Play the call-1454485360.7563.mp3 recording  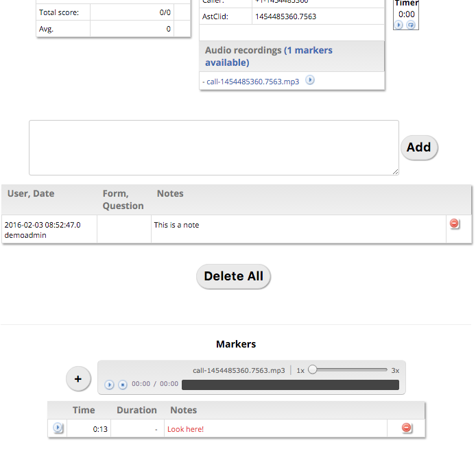point(310,80)
